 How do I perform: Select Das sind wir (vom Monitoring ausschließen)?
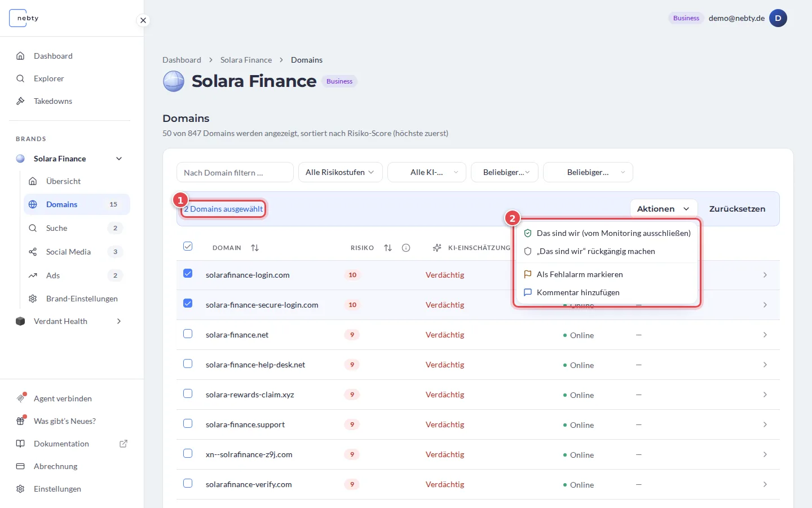tap(607, 233)
